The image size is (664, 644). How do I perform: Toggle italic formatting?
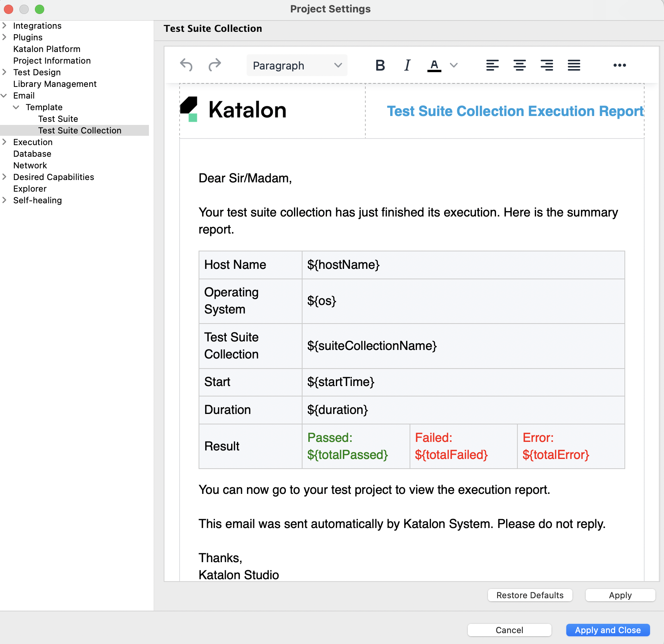[x=407, y=65]
